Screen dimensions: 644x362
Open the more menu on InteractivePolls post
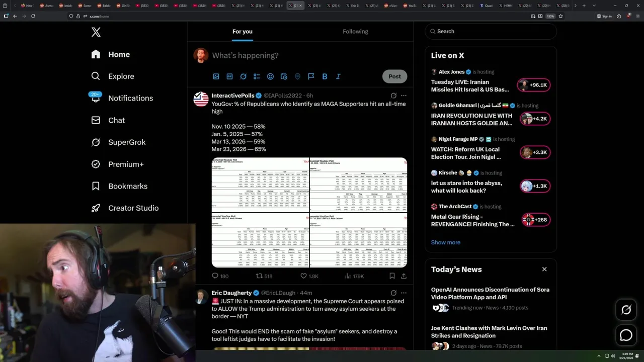(x=404, y=96)
